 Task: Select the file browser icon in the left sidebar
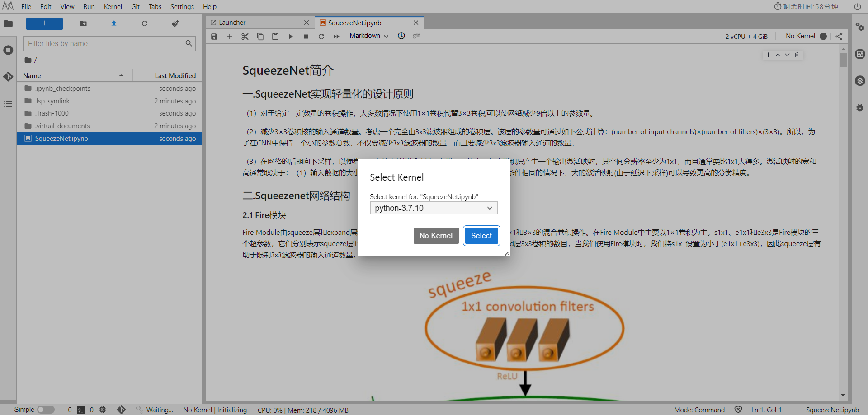(8, 23)
